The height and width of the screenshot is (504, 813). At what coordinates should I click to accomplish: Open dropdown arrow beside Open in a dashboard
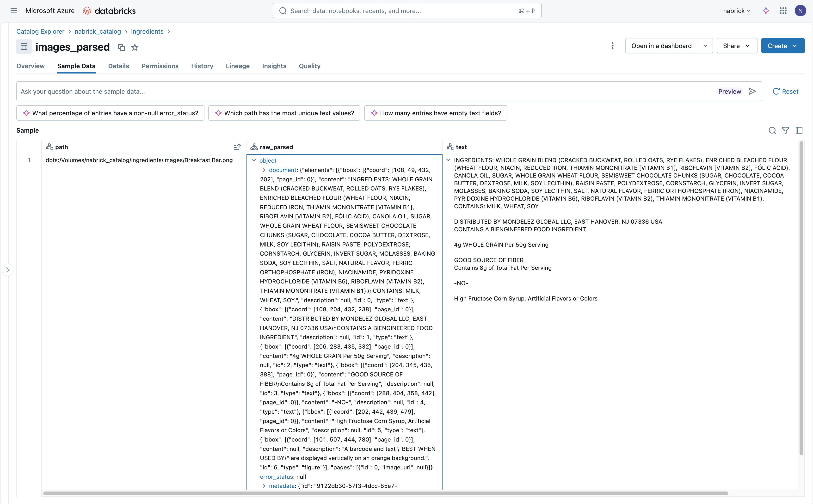pyautogui.click(x=705, y=46)
